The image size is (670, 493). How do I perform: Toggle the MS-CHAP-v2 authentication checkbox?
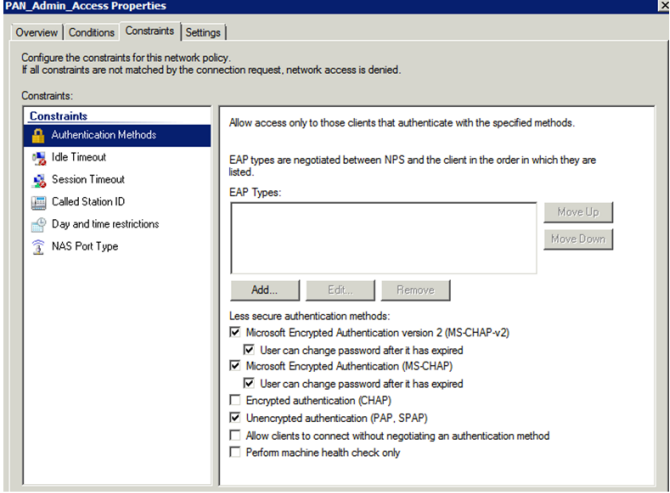pos(236,332)
